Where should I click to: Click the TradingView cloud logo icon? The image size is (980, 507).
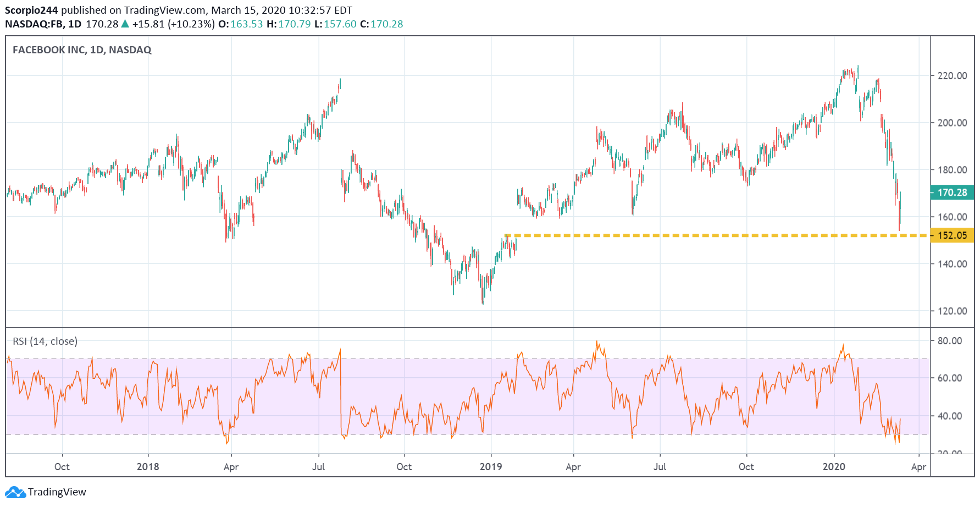(15, 492)
